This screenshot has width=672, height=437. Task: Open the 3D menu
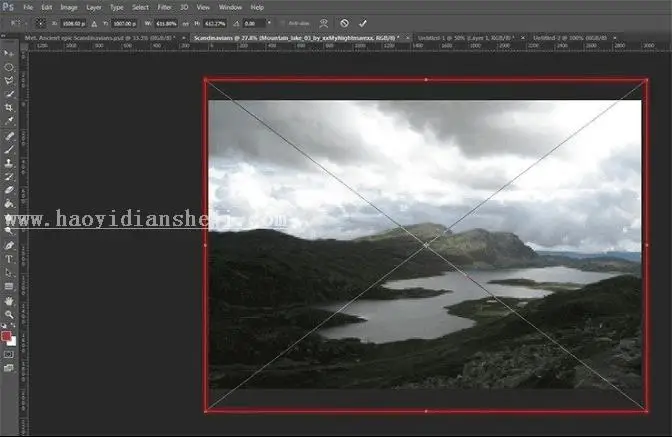[x=184, y=7]
